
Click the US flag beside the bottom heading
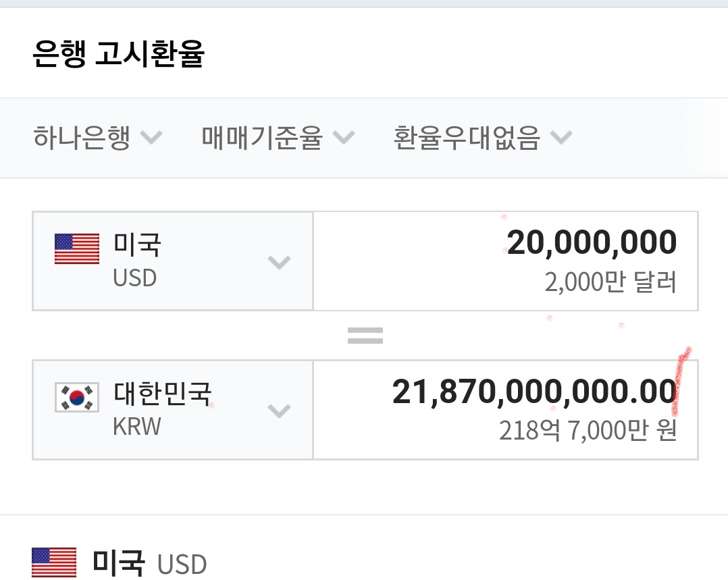(54, 562)
